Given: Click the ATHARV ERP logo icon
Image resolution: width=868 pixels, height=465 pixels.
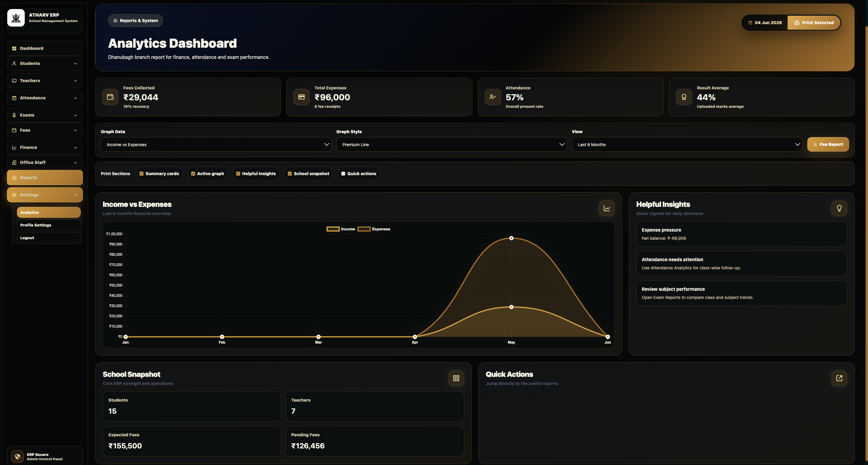Looking at the screenshot, I should click(16, 18).
